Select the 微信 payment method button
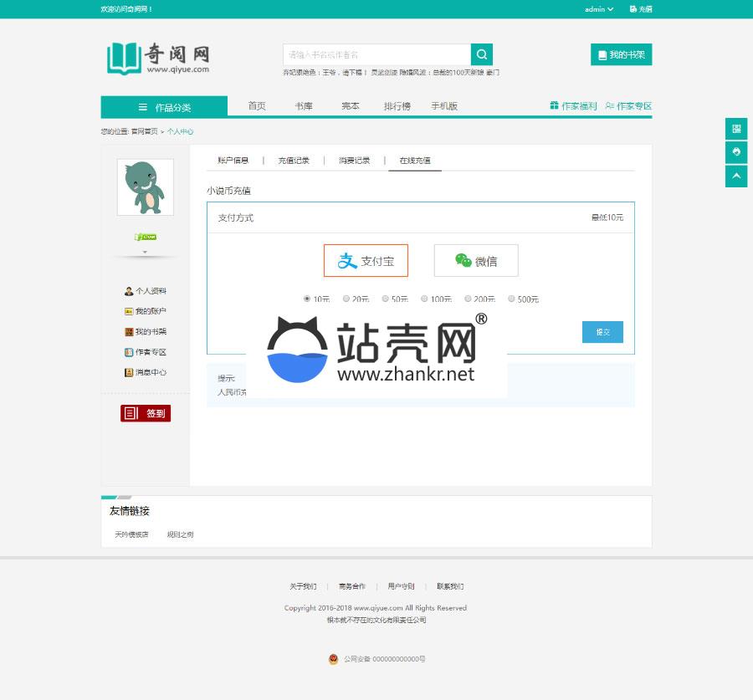This screenshot has height=700, width=753. pos(476,261)
